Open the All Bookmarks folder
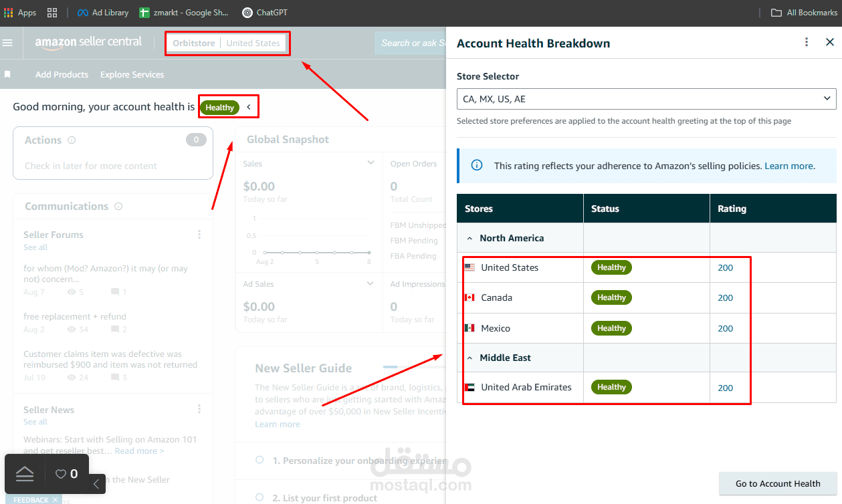The height and width of the screenshot is (504, 842). (804, 12)
